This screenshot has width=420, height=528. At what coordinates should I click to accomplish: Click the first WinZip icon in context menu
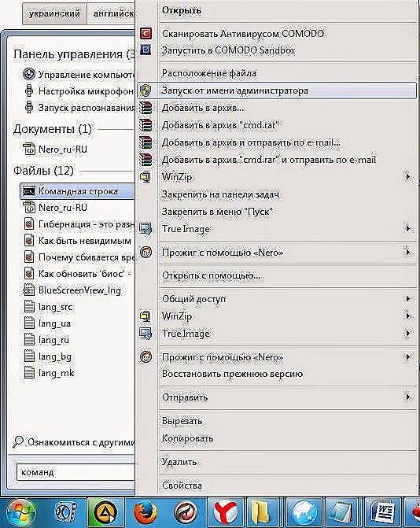(x=146, y=177)
